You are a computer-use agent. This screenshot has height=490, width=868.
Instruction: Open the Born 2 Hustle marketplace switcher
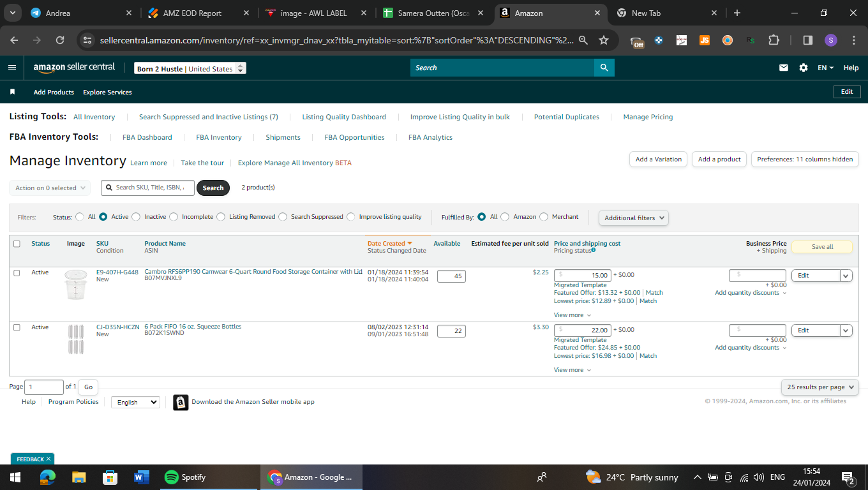click(x=190, y=69)
